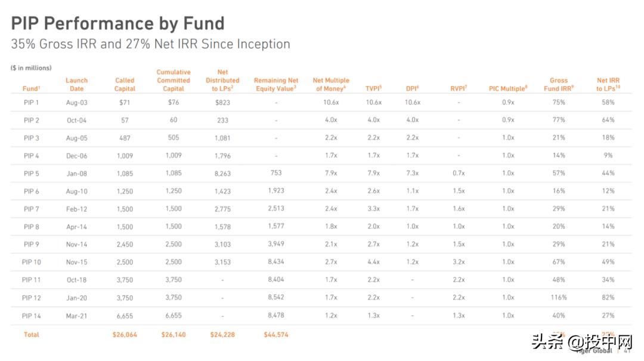Viewport: 644px width, 361px height.
Task: Select the PIP 5 fund row label
Action: 31,174
